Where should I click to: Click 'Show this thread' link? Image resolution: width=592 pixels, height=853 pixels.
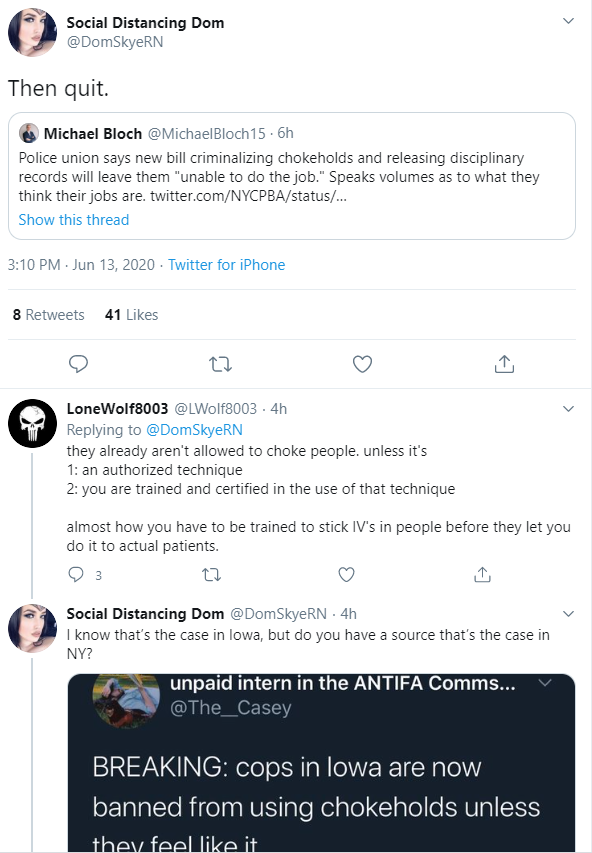(x=73, y=220)
